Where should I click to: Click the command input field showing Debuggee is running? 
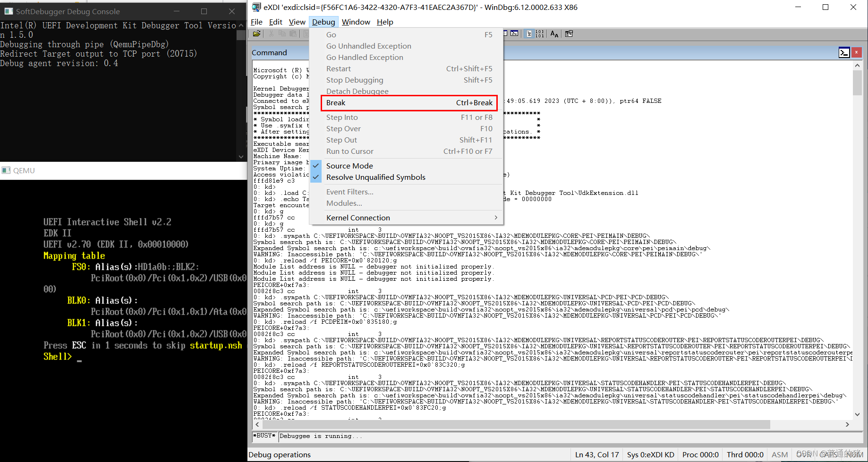[425, 436]
